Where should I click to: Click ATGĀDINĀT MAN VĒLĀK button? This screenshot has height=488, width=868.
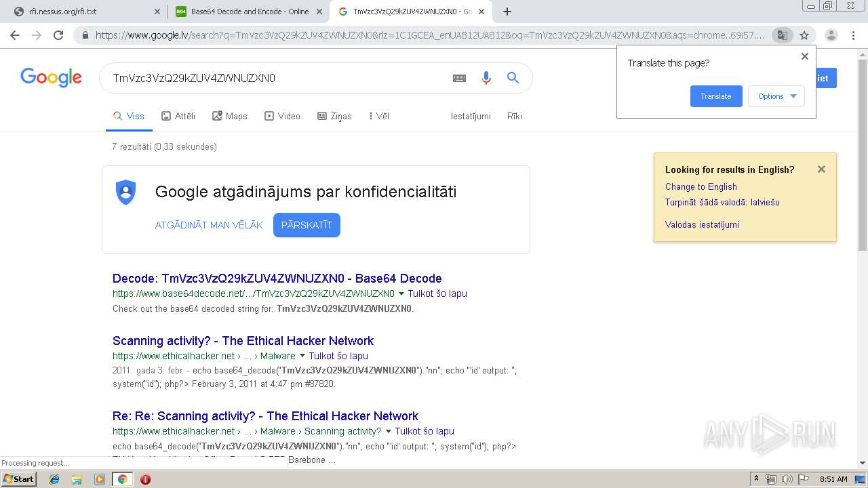pyautogui.click(x=209, y=225)
